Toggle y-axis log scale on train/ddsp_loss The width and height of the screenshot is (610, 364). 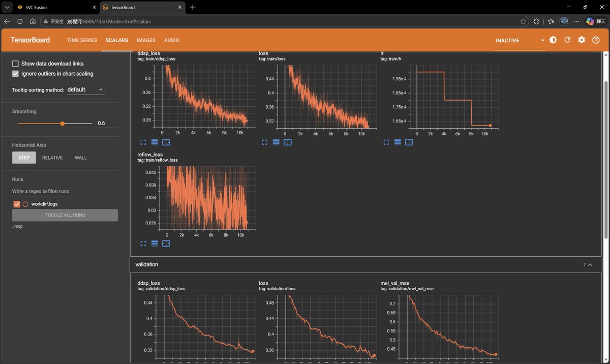(155, 142)
